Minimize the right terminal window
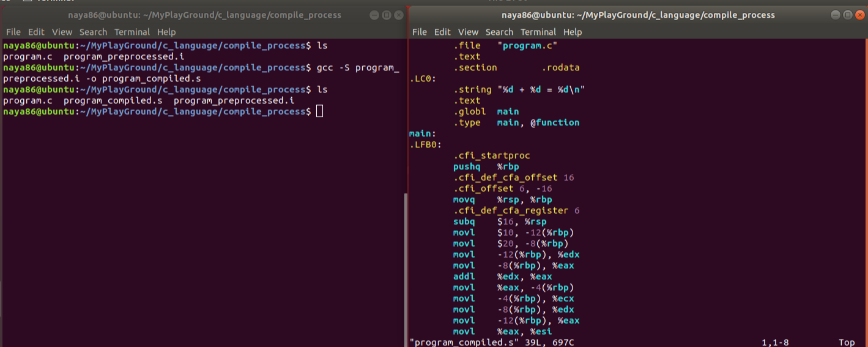868x347 pixels. point(835,15)
